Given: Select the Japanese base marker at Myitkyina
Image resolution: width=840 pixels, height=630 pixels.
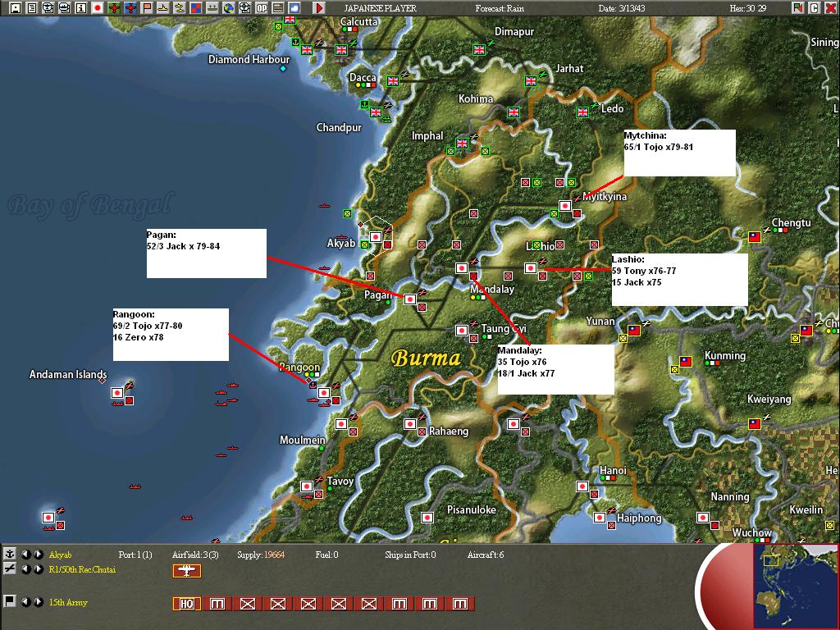Looking at the screenshot, I should [x=564, y=205].
